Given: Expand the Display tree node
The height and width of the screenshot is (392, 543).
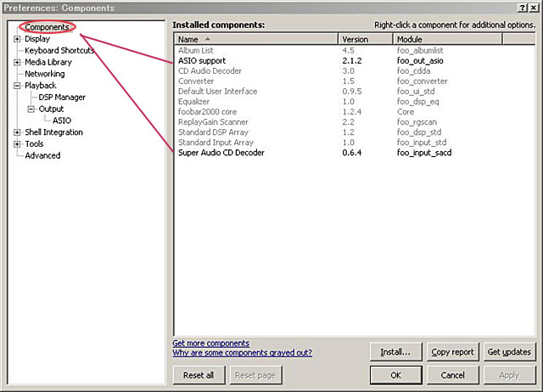Looking at the screenshot, I should [x=17, y=39].
